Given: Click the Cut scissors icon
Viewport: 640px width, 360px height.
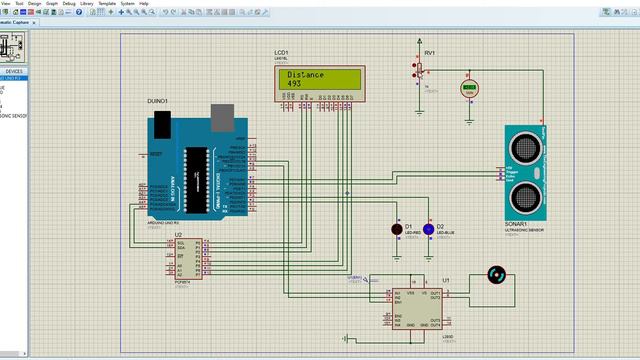Looking at the screenshot, I should pos(184,12).
